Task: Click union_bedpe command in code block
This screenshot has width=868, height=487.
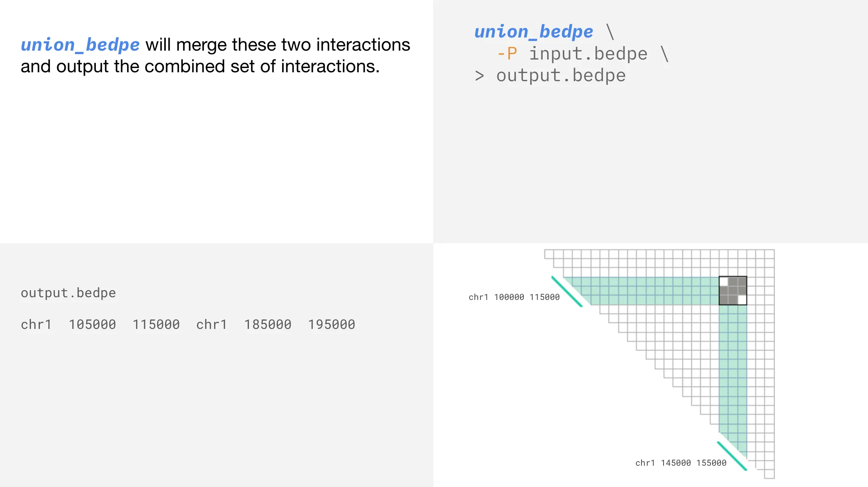Action: click(534, 32)
